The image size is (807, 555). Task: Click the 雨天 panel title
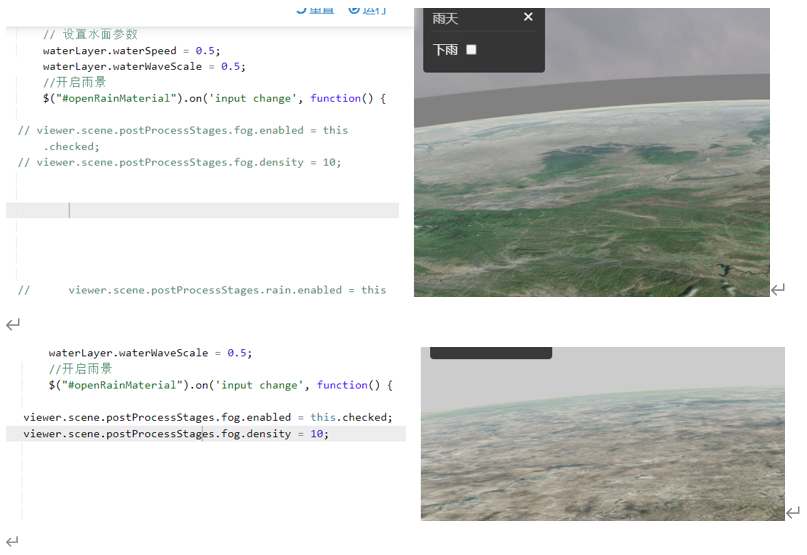445,18
